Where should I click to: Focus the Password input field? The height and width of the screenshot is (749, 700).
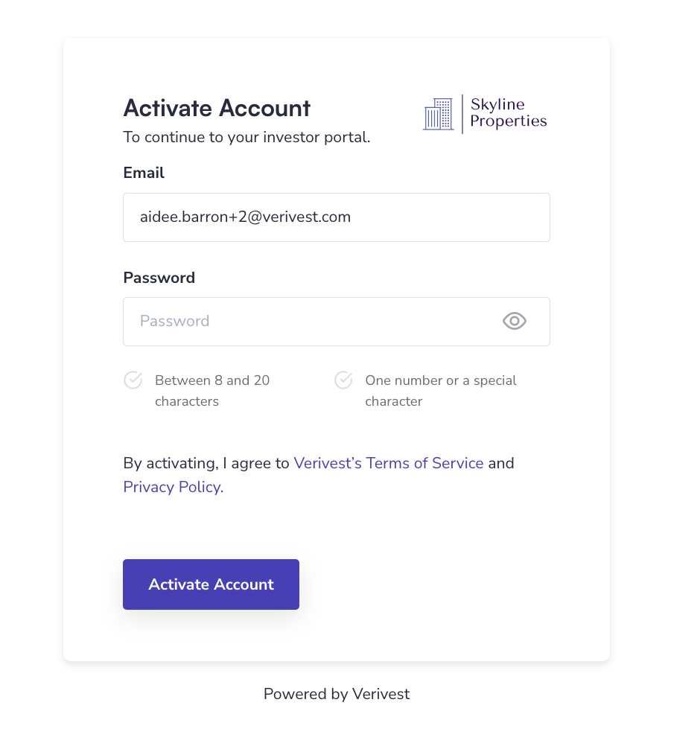click(337, 322)
